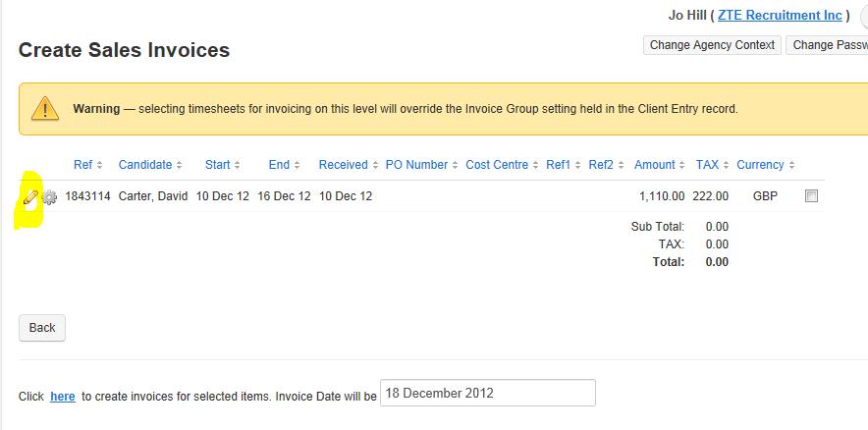Click sort arrows beside Candidate header
868x430 pixels.
(x=179, y=165)
